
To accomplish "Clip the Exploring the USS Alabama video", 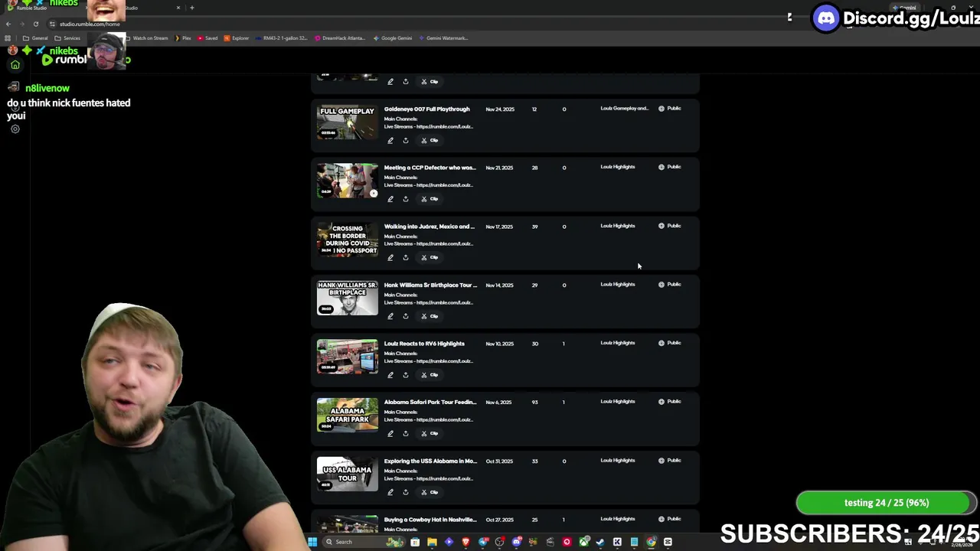I will coord(429,492).
